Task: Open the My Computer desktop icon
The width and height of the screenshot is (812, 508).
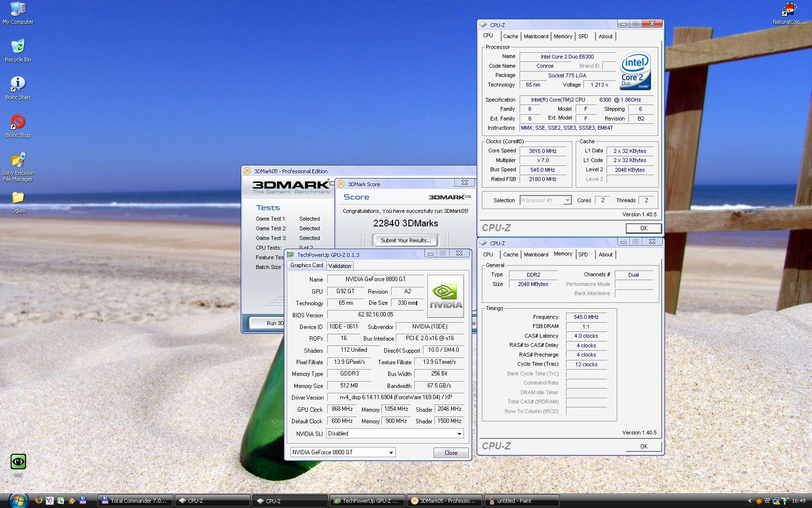Action: pos(18,13)
